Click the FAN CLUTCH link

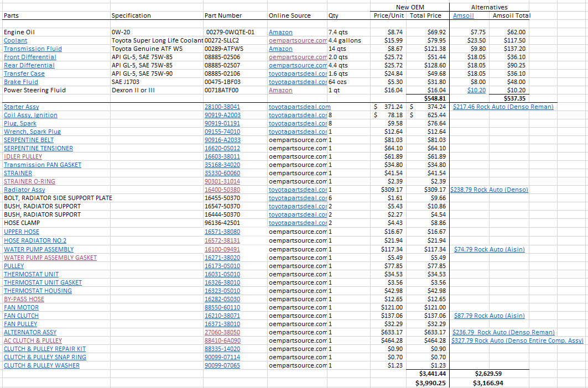(x=22, y=316)
